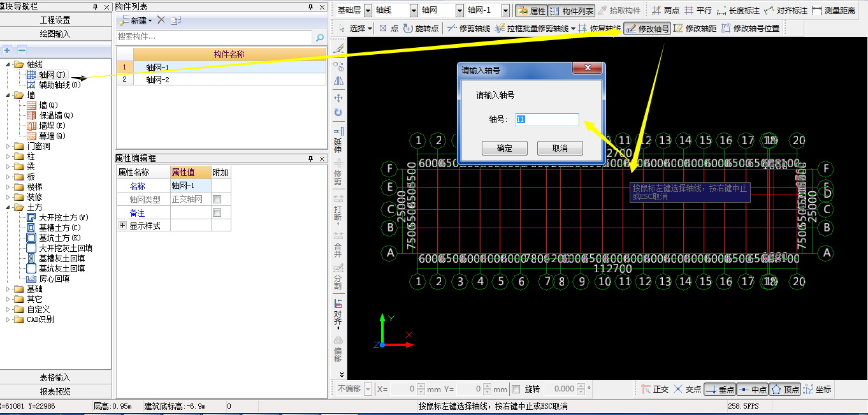Select the 旋转点 drawing tool

coord(421,28)
